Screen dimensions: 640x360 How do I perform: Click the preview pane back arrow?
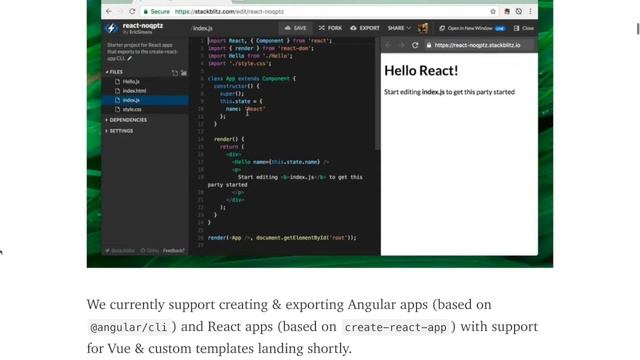pos(389,45)
